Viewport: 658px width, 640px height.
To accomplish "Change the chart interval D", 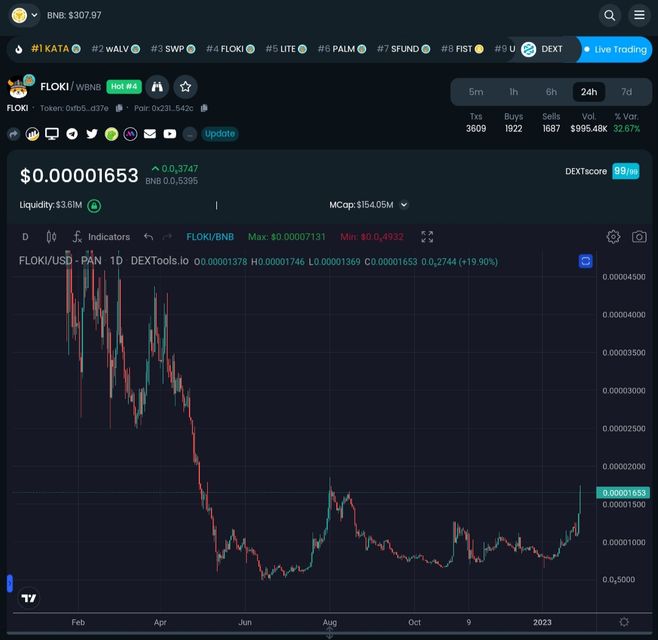I will click(x=25, y=237).
